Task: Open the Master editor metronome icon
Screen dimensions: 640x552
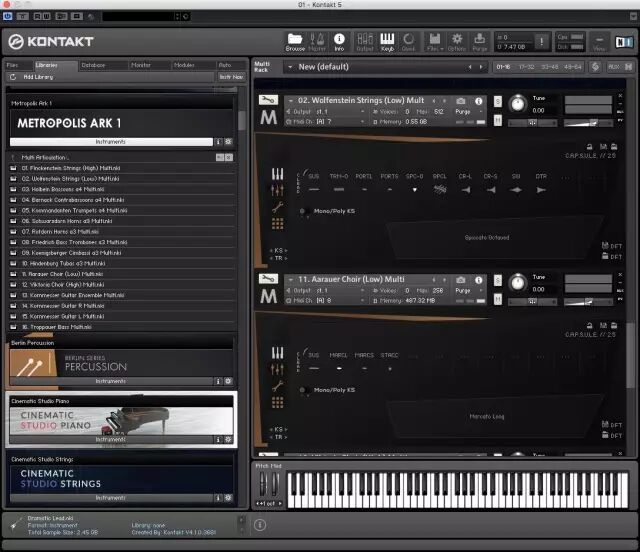Action: point(317,42)
